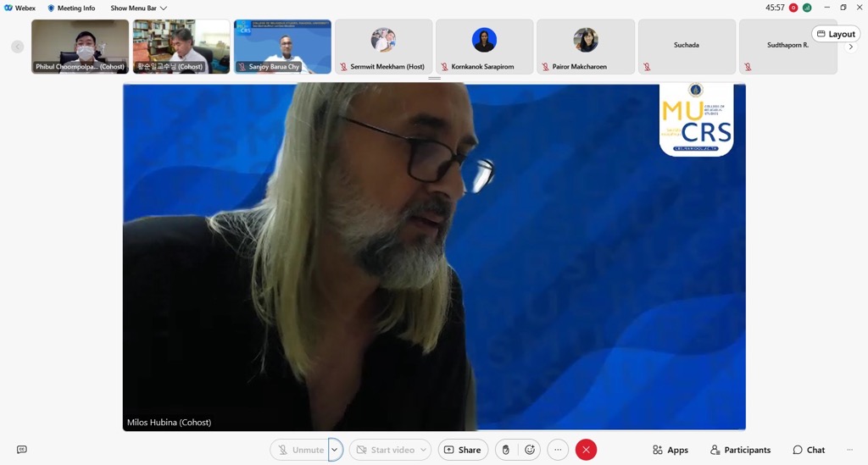
Task: Select Sanjoy Barua Chy video thumbnail
Action: (282, 47)
